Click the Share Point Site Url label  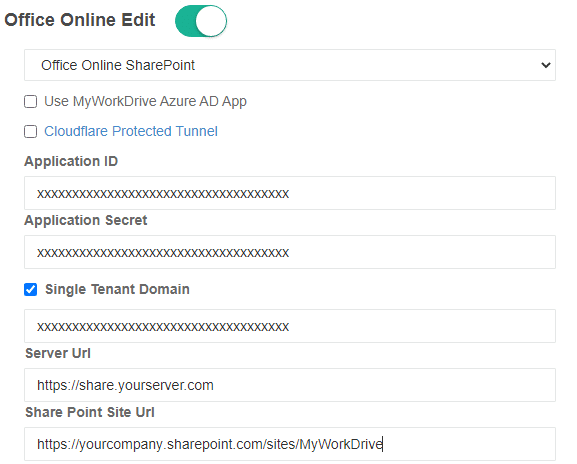[x=90, y=412]
